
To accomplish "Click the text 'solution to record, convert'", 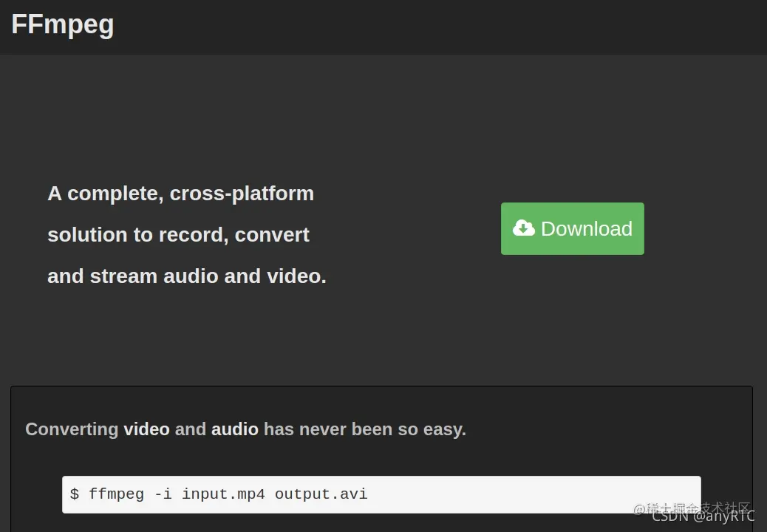I will click(178, 235).
